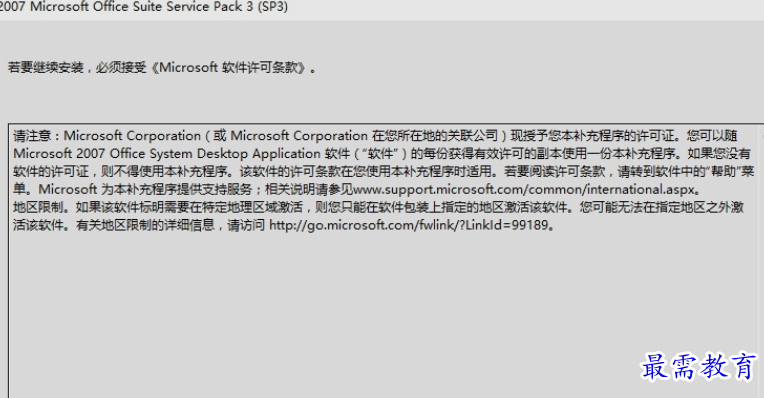Click the "Microsoft 2007 Office System Desktop Application" text
Image resolution: width=764 pixels, height=398 pixels.
click(x=167, y=153)
